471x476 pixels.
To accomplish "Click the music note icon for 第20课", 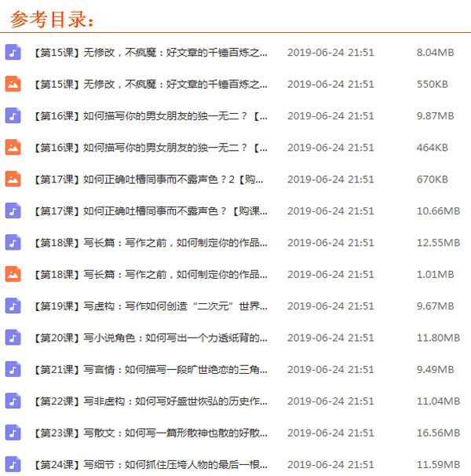I will pos(13,338).
